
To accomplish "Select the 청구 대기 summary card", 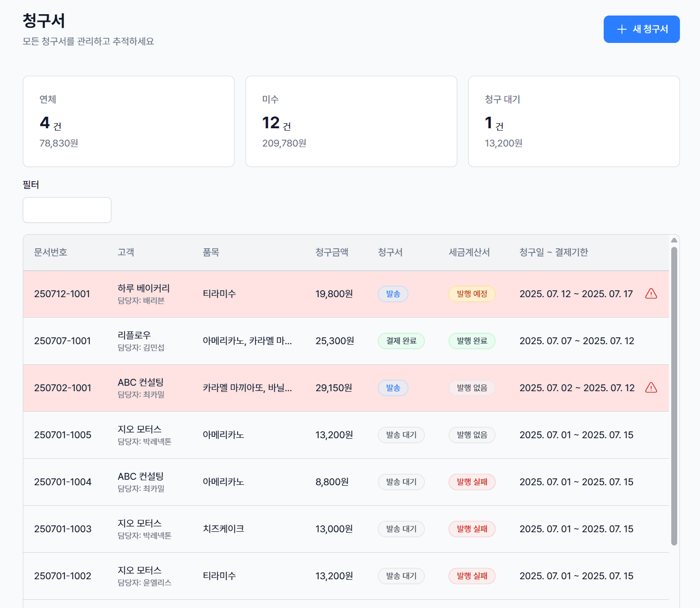I will click(574, 121).
